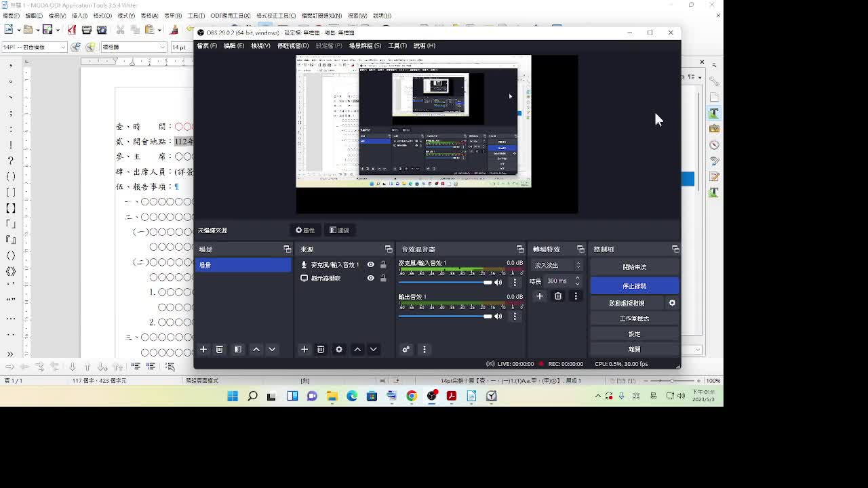Move source down in the 來源 panel
The width and height of the screenshot is (868, 488).
click(373, 349)
